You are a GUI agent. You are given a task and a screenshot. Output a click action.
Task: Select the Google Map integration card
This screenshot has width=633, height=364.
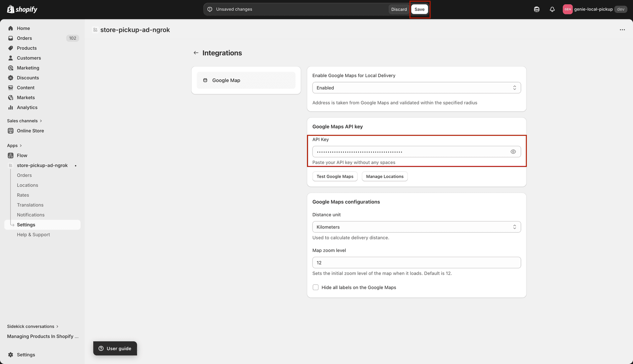click(x=246, y=80)
